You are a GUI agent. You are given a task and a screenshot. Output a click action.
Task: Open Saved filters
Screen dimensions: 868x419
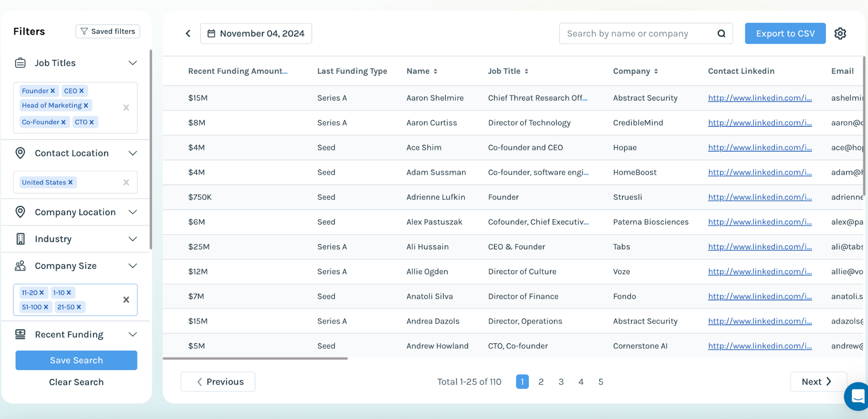coord(108,32)
